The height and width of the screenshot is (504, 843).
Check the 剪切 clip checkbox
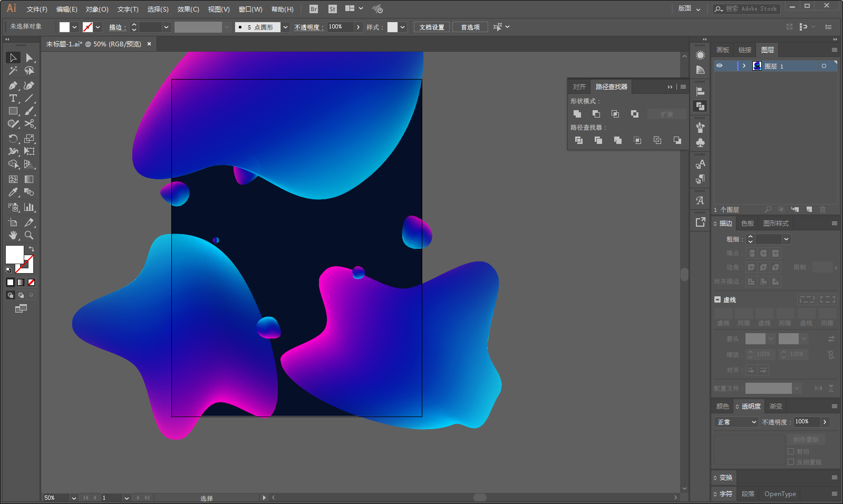(x=791, y=451)
